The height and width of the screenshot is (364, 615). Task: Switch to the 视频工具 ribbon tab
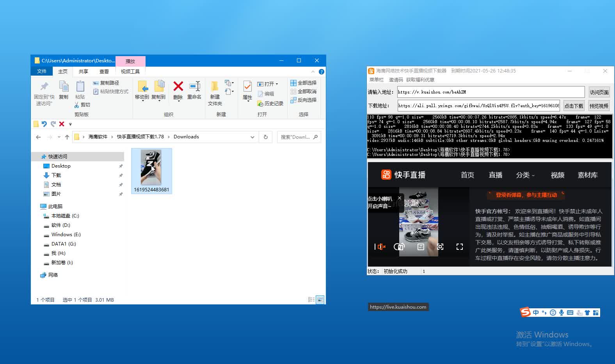click(x=130, y=71)
